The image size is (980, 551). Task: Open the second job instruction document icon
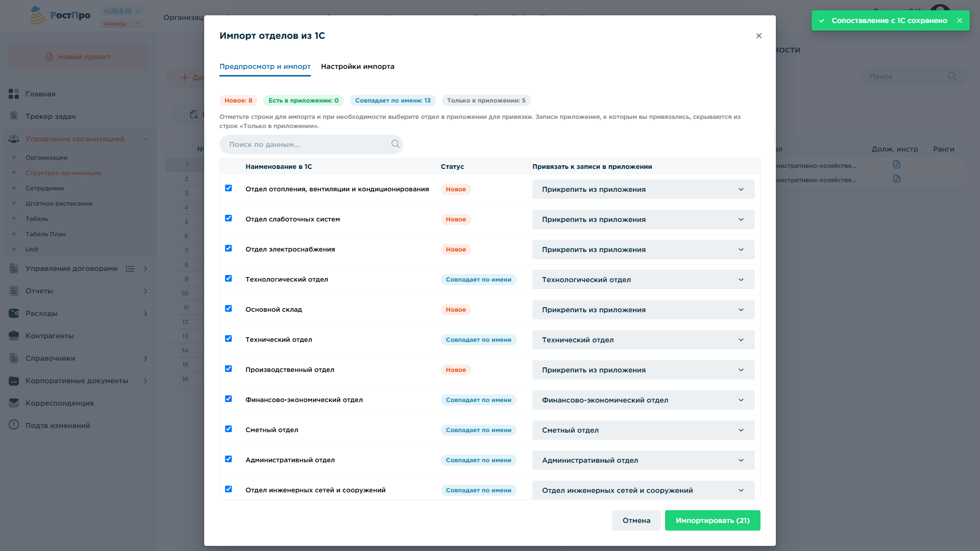897,179
